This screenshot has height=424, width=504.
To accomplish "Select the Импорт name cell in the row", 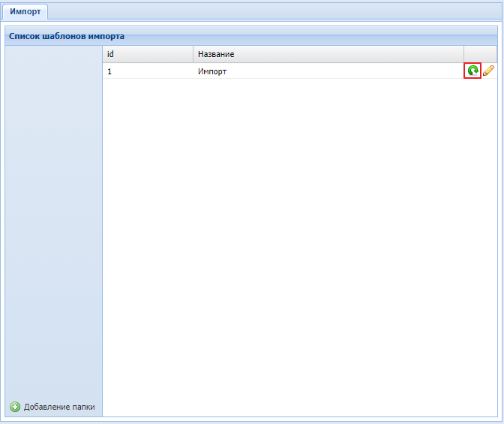I will point(328,71).
